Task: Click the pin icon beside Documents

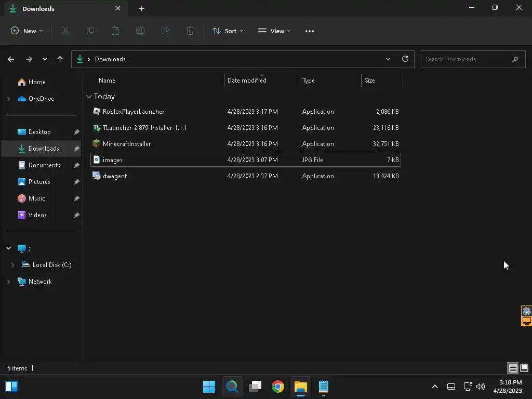Action: pos(77,165)
